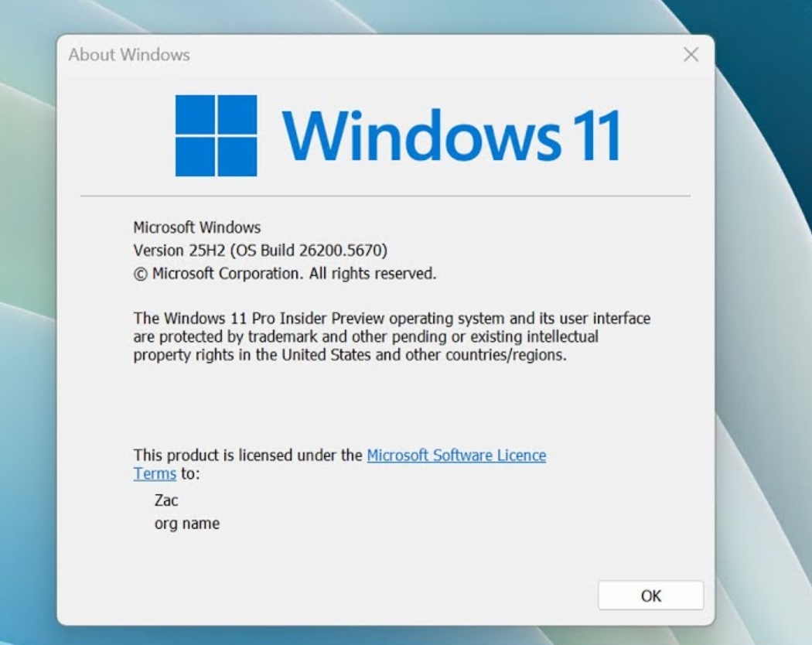Viewport: 812px width, 645px height.
Task: Click the Pro Insider Preview paragraph
Action: pyautogui.click(x=391, y=336)
